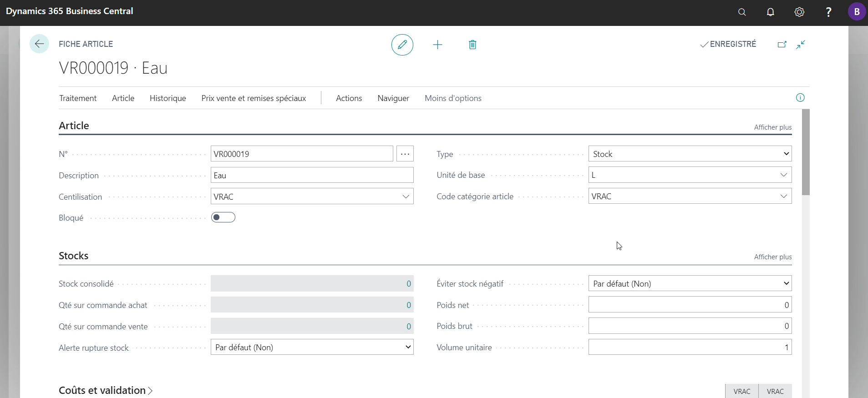The image size is (868, 398).
Task: Expand the Coûts et validation section
Action: (x=106, y=390)
